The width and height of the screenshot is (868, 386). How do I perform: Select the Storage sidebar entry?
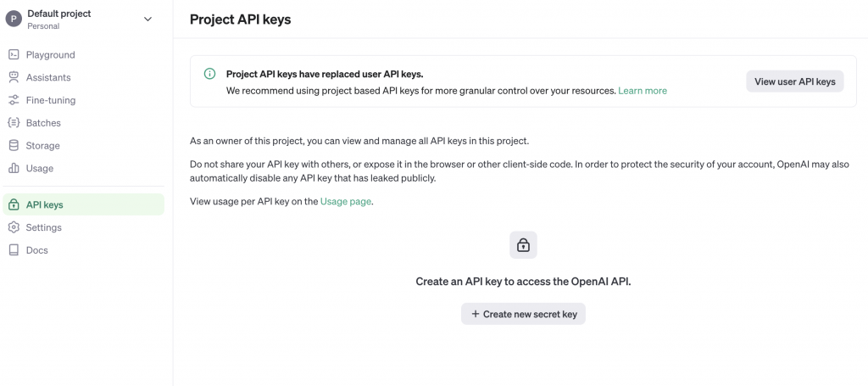click(x=84, y=146)
